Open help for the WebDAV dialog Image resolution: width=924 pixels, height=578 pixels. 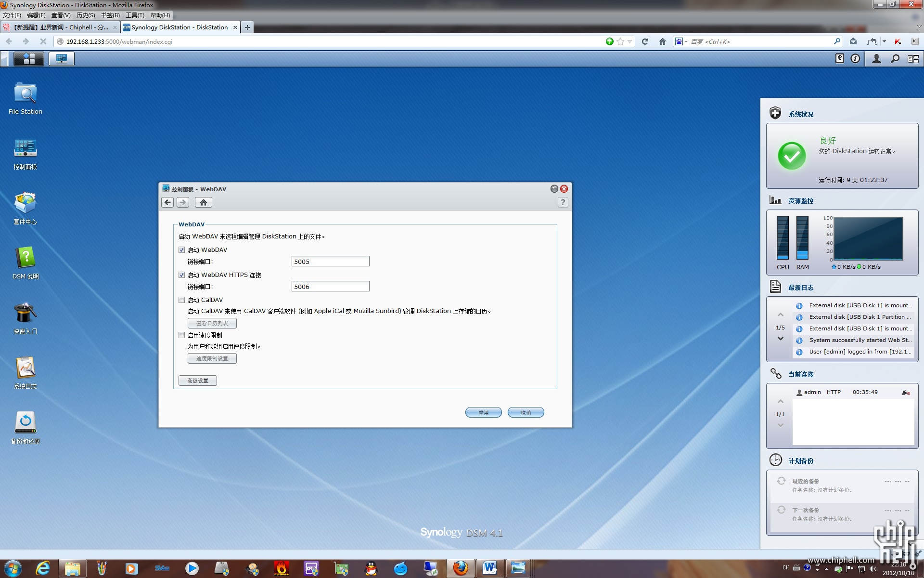563,202
